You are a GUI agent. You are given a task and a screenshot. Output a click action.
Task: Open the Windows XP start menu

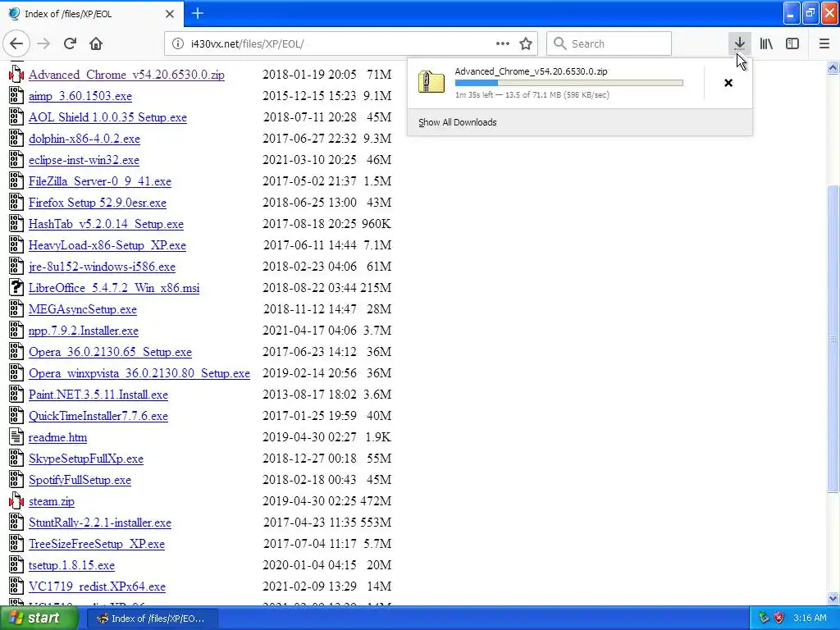[x=38, y=618]
